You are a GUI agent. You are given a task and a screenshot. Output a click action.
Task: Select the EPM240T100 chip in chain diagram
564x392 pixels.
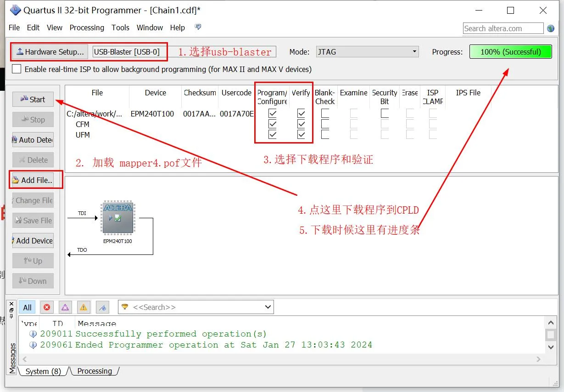[117, 218]
